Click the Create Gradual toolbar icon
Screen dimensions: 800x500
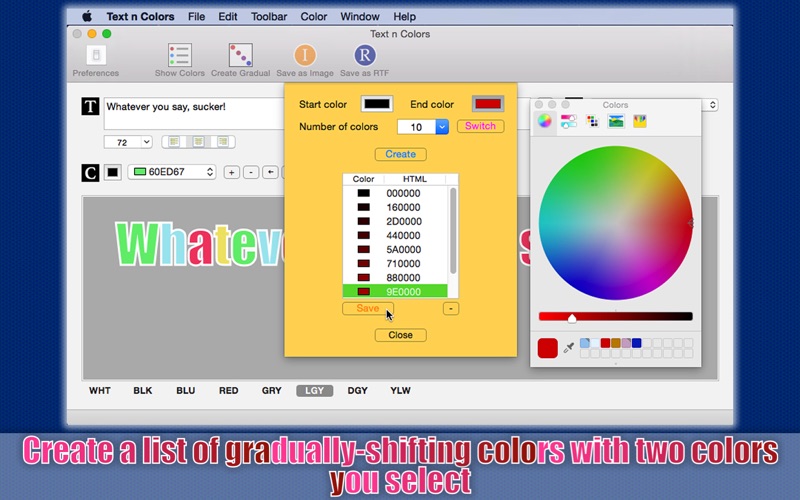240,55
